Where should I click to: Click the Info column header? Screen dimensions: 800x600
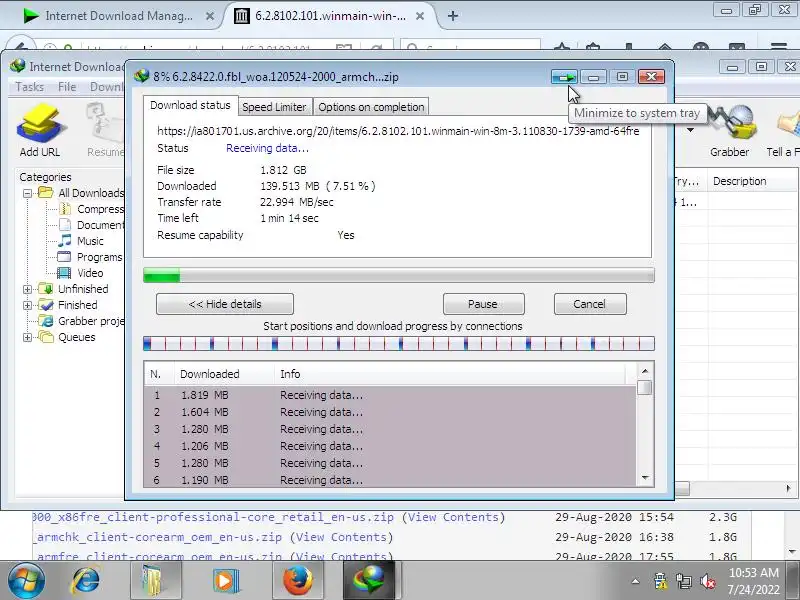point(450,374)
